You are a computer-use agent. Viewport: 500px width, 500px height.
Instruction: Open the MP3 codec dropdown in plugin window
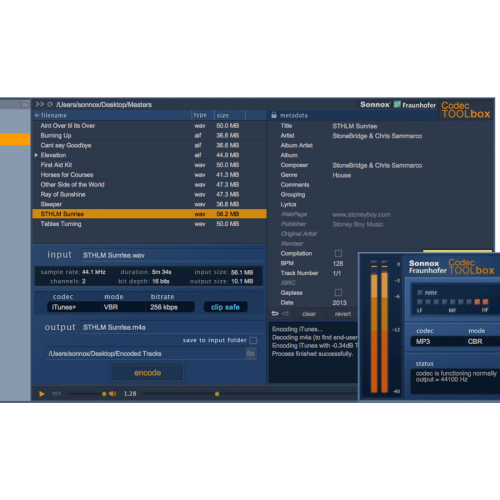tap(437, 341)
